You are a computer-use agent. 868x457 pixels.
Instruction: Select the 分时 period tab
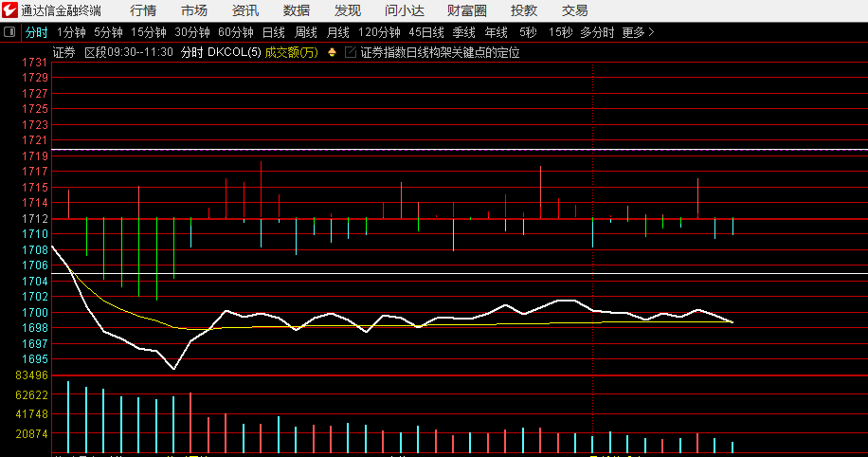click(x=36, y=32)
